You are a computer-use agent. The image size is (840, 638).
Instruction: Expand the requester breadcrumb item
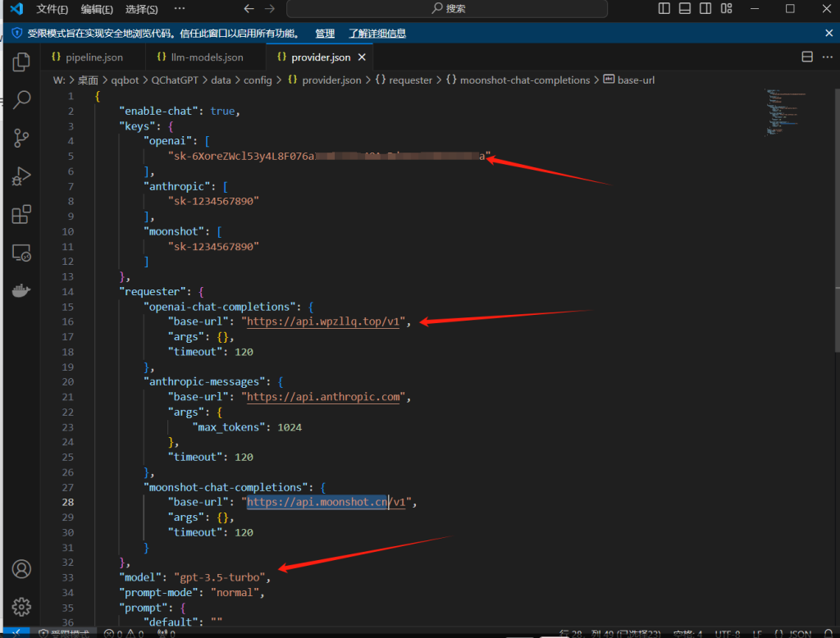click(410, 80)
